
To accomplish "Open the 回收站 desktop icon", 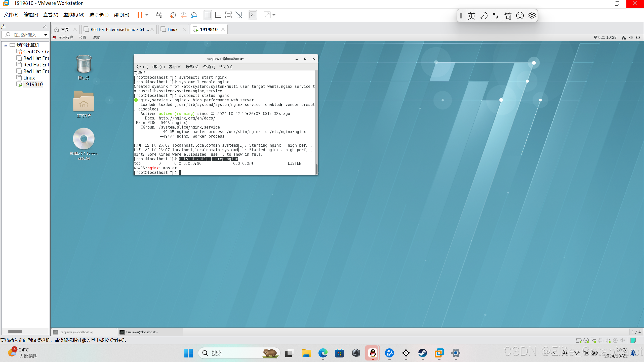I will click(84, 67).
